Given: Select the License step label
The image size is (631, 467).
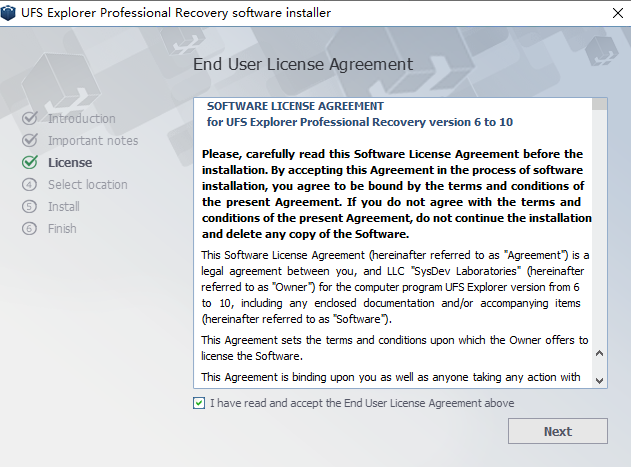Looking at the screenshot, I should 70,163.
